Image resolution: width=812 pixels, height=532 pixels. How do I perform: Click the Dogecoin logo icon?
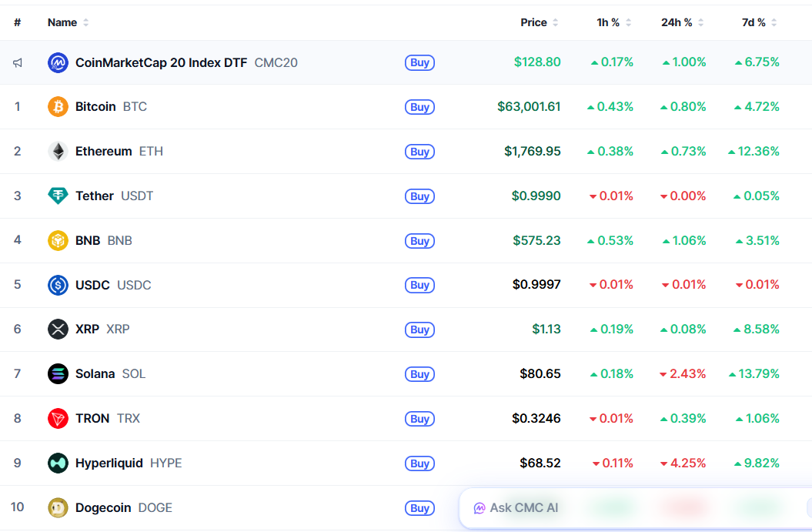click(58, 507)
